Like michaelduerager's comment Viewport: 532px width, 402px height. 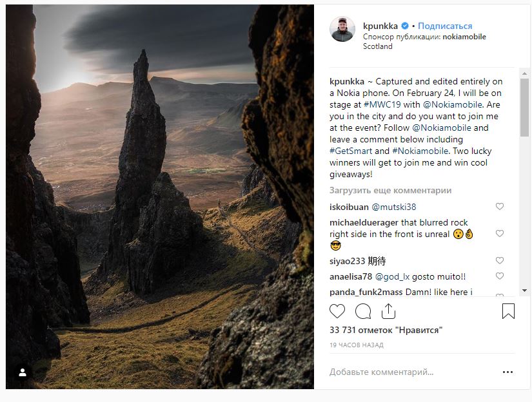499,234
